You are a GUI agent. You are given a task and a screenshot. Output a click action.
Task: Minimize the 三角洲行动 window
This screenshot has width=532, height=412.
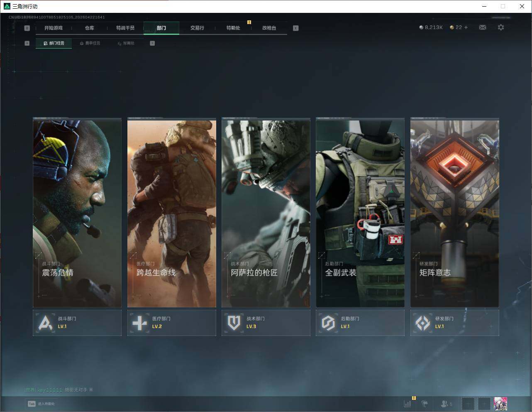(x=484, y=6)
